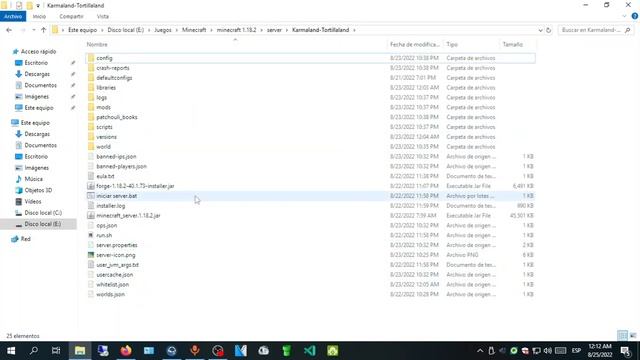The image size is (640, 360).
Task: Select Música in navigation pane
Action: point(33,179)
